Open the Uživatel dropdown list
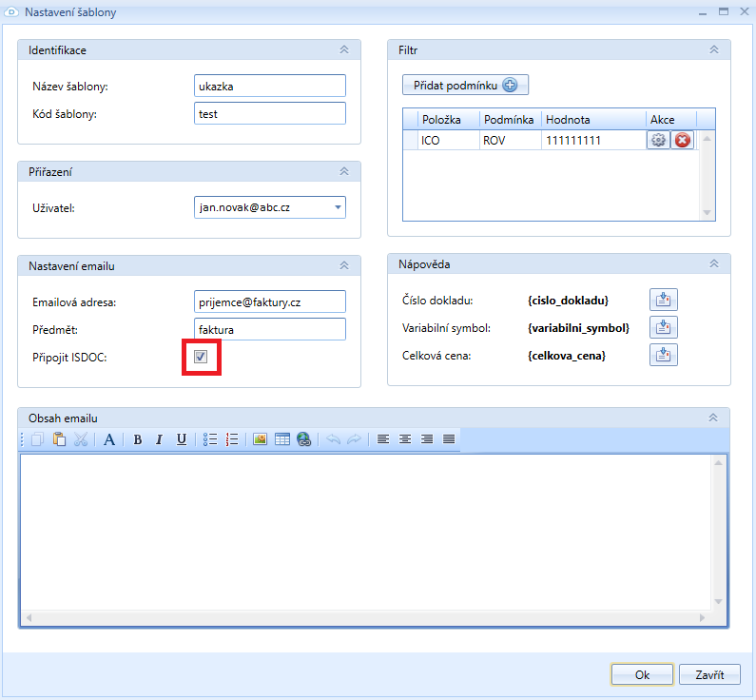This screenshot has height=700, width=756. pos(338,207)
